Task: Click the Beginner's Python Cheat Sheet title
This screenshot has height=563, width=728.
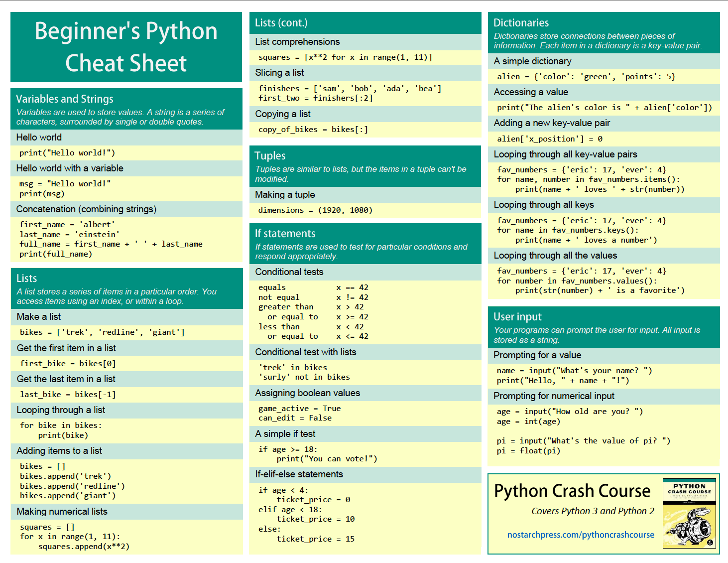Action: tap(126, 47)
